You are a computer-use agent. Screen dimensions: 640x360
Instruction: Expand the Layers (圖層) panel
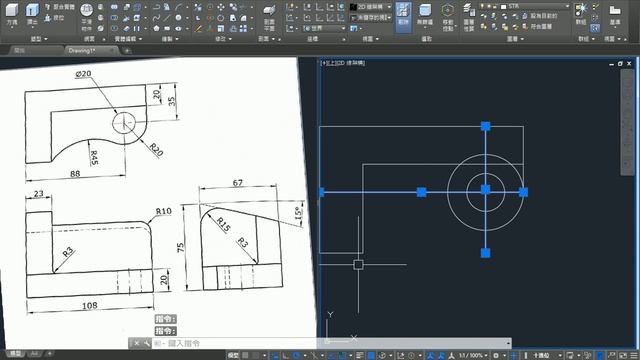515,39
